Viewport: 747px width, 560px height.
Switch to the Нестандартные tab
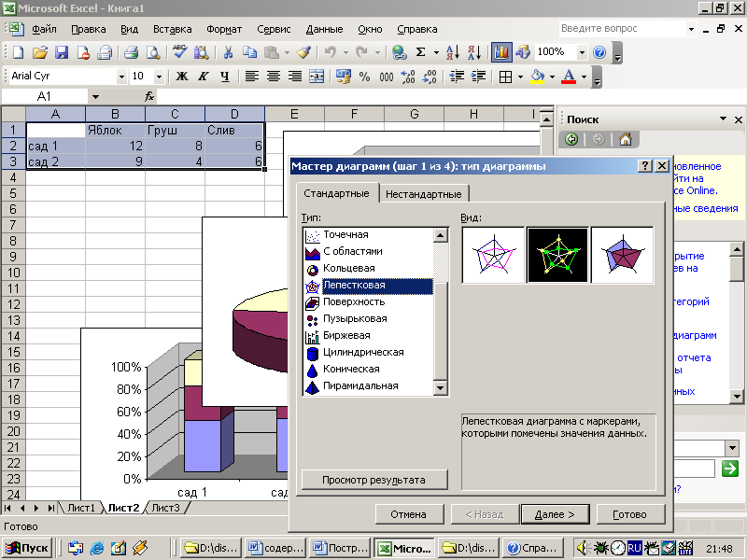424,194
